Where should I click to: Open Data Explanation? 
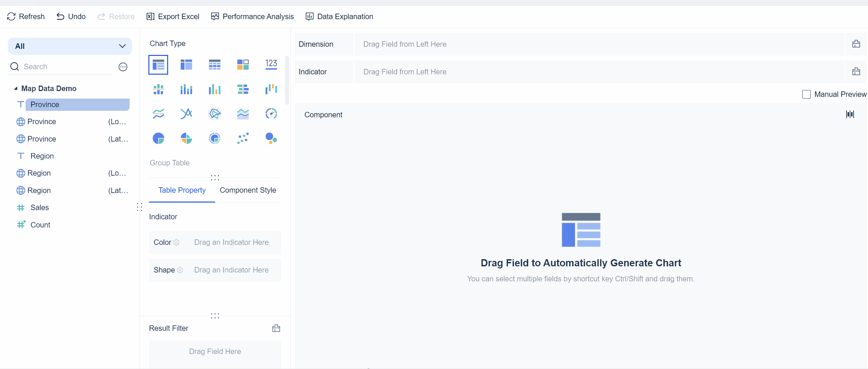pyautogui.click(x=339, y=16)
